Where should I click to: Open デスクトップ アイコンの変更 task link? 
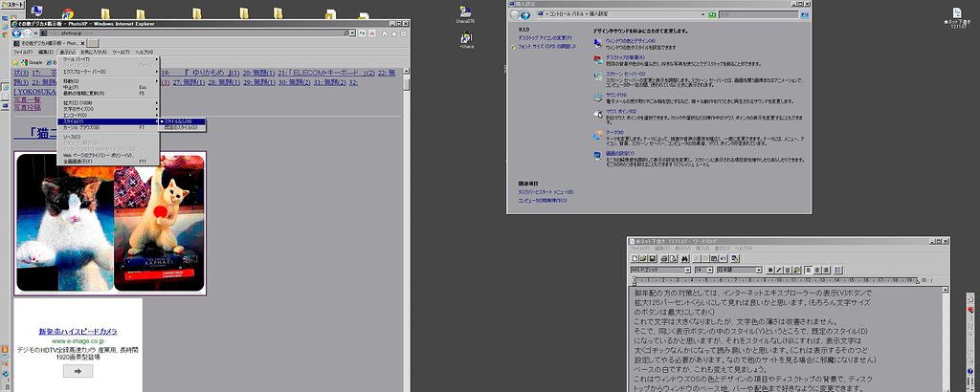(x=545, y=38)
